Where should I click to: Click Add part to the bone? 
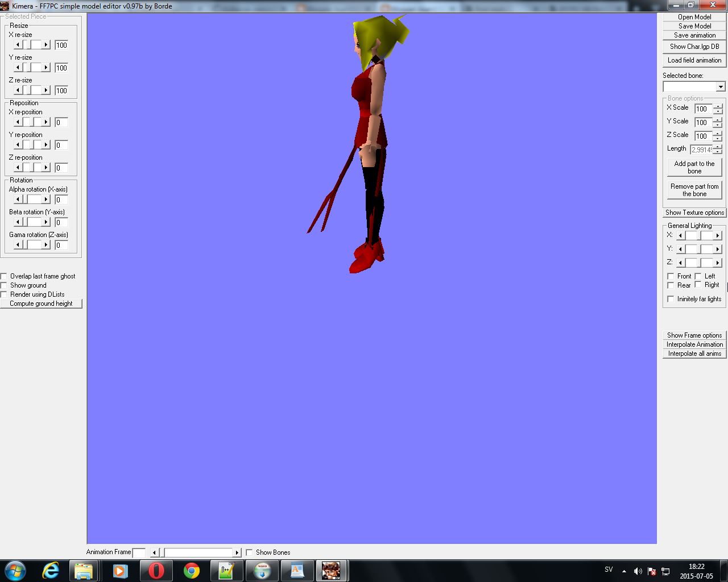tap(694, 167)
